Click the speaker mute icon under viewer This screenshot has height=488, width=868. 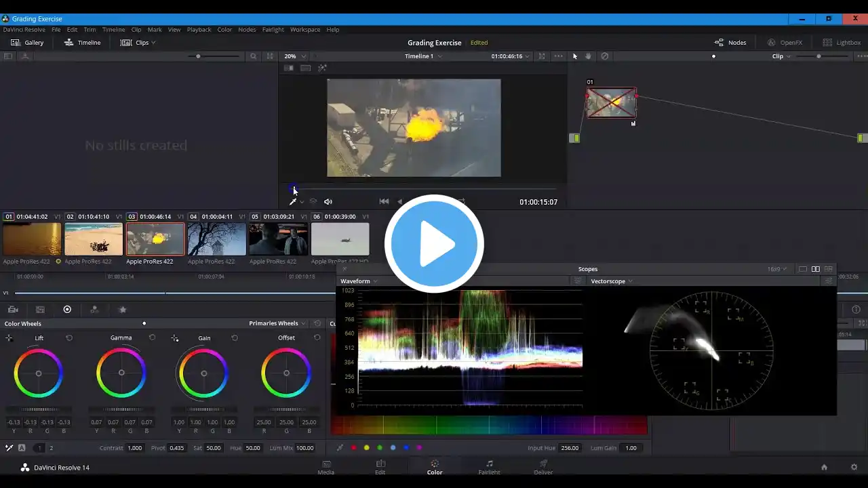click(328, 201)
